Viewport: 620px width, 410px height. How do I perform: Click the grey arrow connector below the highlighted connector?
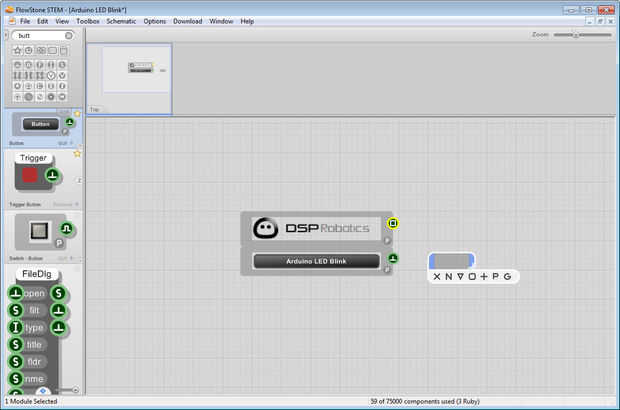click(387, 240)
